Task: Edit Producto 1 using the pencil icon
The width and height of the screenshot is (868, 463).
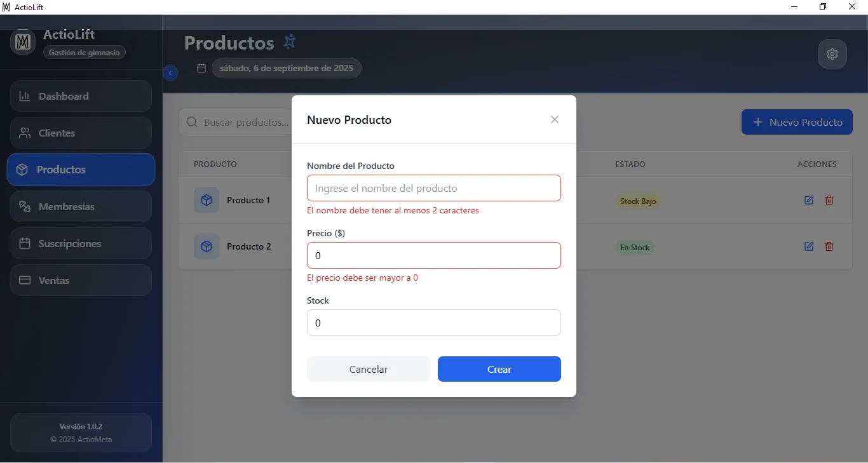Action: coord(808,200)
